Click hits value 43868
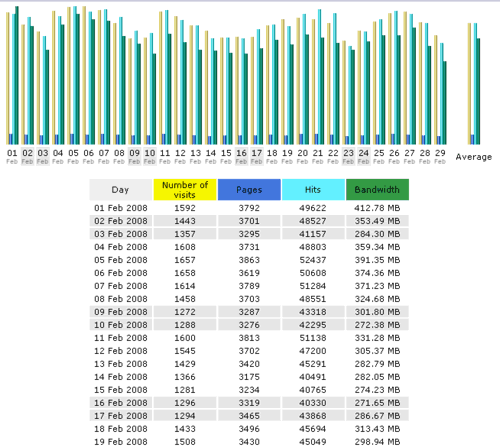 [x=313, y=416]
